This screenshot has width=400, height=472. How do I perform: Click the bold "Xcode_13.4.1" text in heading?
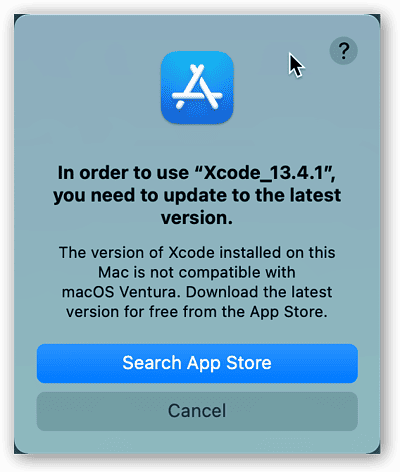click(263, 173)
